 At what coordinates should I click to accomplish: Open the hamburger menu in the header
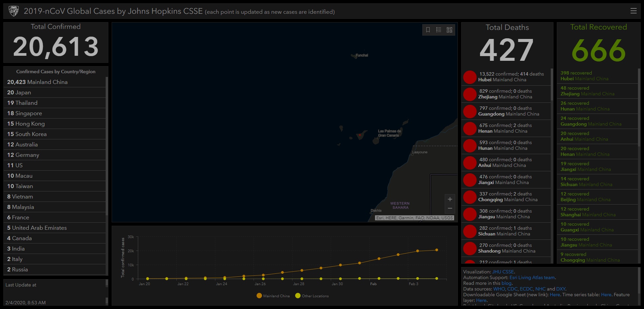[x=633, y=11]
